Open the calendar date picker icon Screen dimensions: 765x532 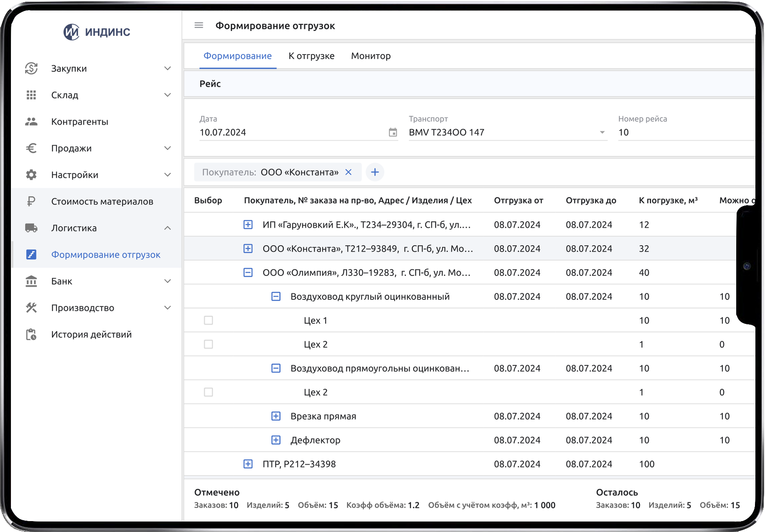pyautogui.click(x=393, y=132)
